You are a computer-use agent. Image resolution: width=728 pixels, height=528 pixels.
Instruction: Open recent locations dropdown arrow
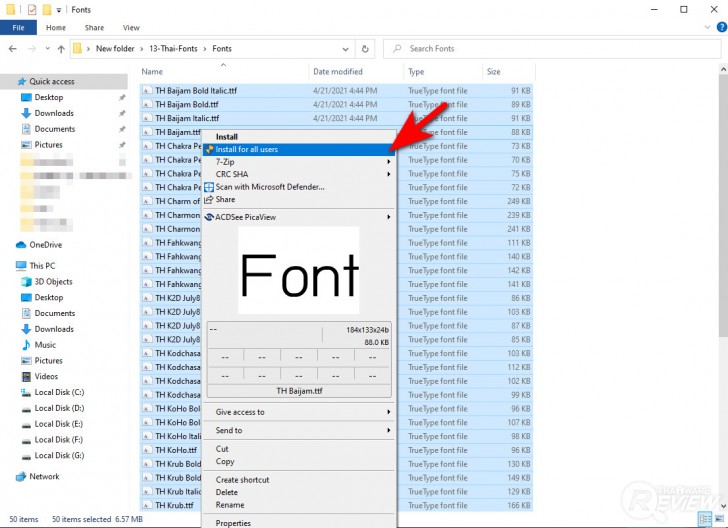(x=47, y=48)
